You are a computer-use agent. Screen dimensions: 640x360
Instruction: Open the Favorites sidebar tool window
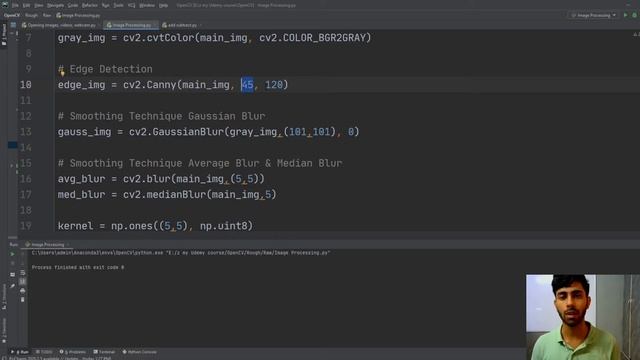(4, 330)
